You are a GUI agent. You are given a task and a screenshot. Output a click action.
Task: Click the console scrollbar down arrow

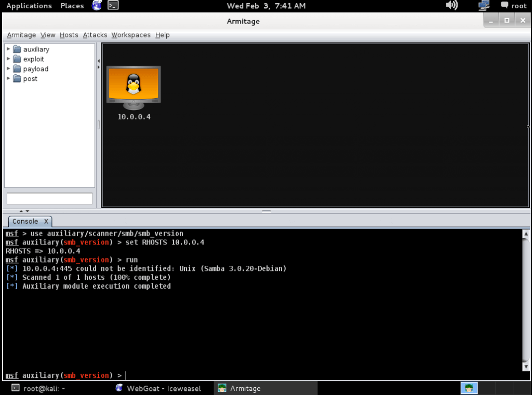[525, 367]
